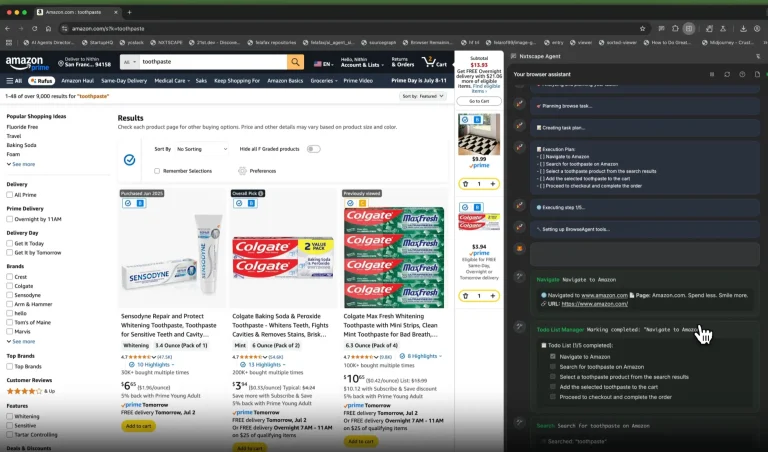Switch to Amazon.com toothpaste browser tab
Viewport: 768px width, 452px height.
pyautogui.click(x=77, y=12)
